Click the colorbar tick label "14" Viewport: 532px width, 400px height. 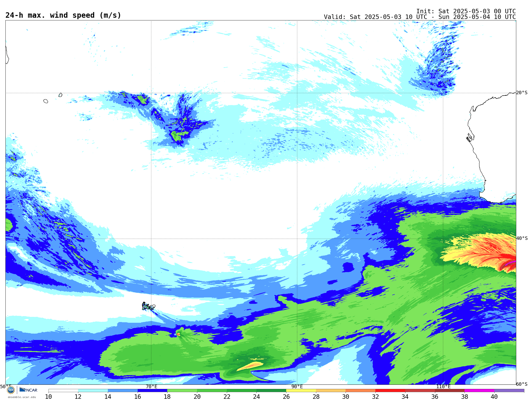click(108, 397)
